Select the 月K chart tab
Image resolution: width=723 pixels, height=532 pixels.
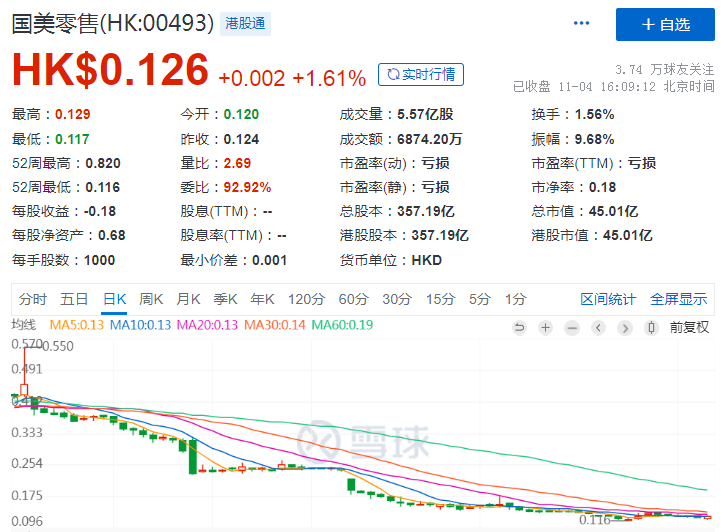pos(188,299)
